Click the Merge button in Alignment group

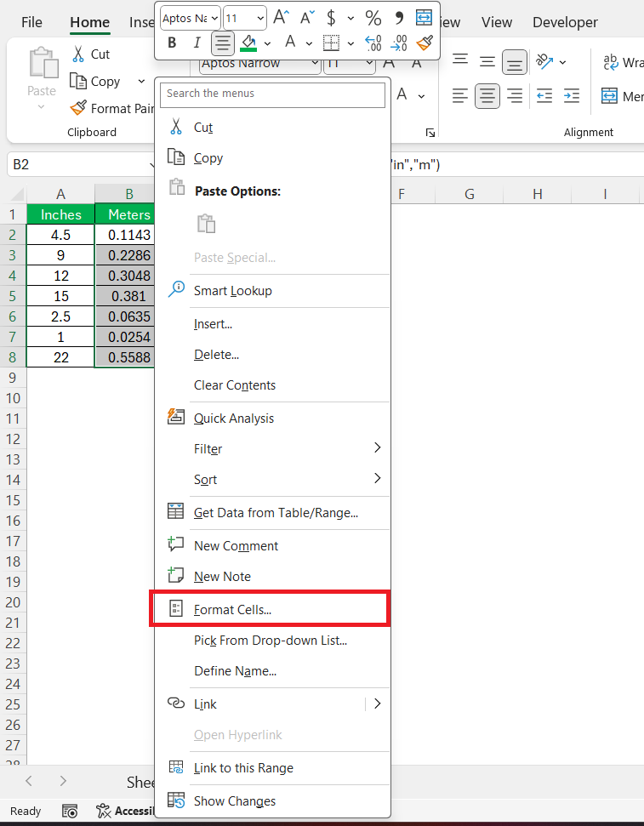(623, 96)
